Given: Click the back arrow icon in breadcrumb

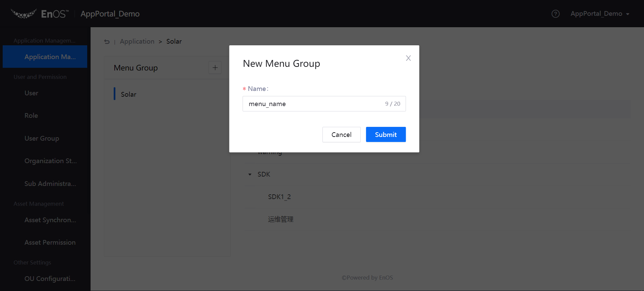Looking at the screenshot, I should 107,42.
